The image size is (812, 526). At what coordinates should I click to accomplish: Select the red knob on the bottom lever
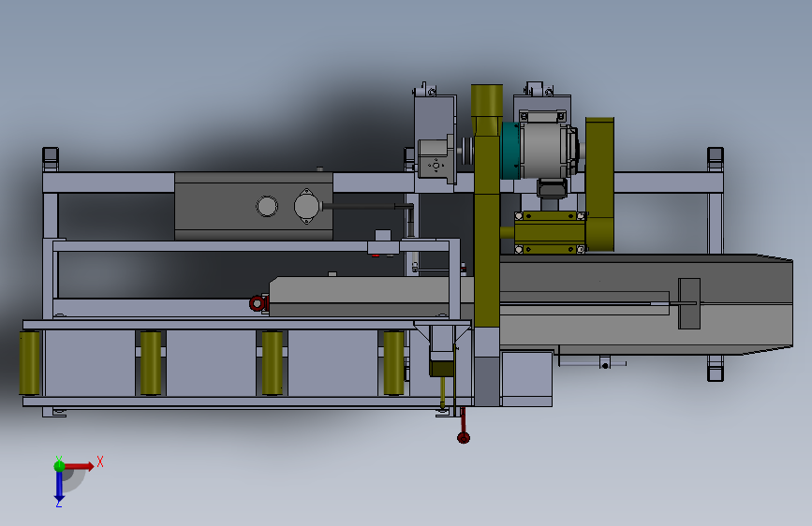(x=464, y=438)
